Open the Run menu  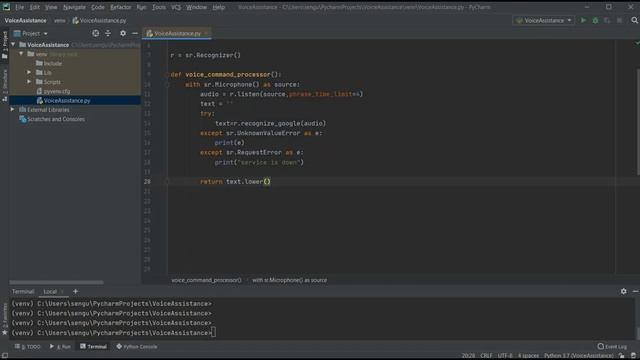[141, 7]
